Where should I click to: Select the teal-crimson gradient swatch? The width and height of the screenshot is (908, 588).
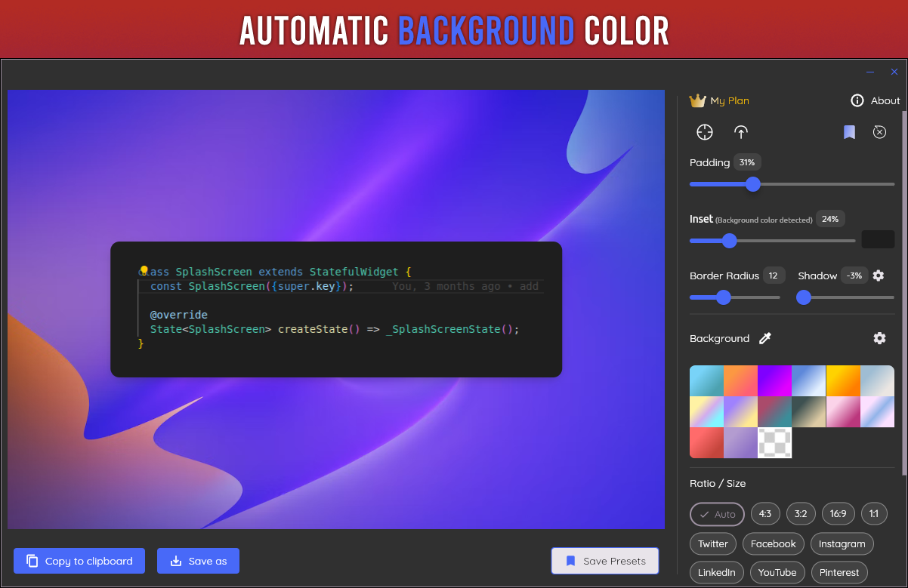pos(774,411)
